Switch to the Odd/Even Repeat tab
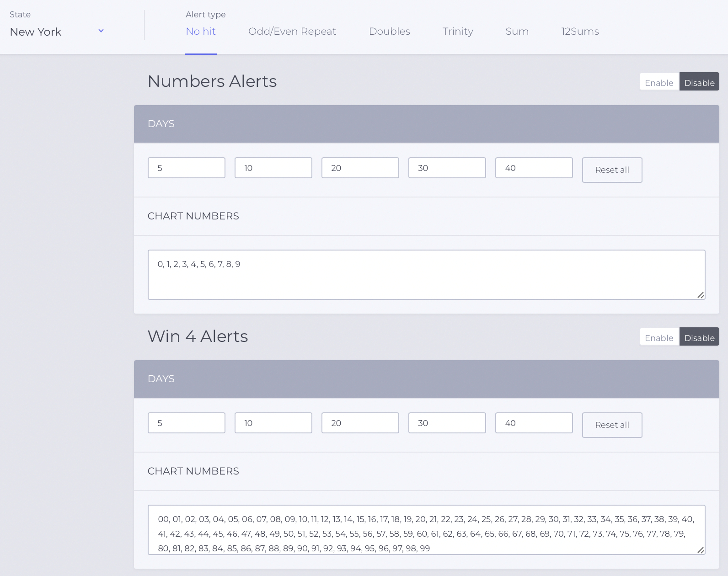This screenshot has height=576, width=728. 292,32
